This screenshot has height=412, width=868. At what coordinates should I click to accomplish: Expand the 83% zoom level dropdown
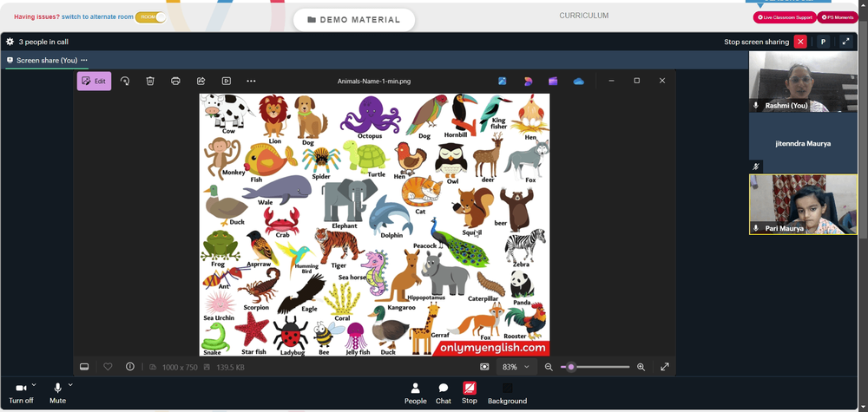tap(516, 367)
